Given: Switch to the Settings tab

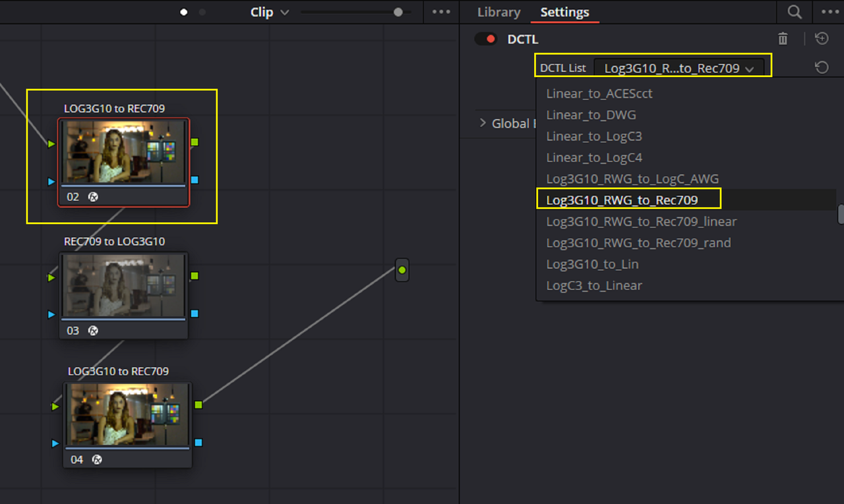Looking at the screenshot, I should coord(565,12).
